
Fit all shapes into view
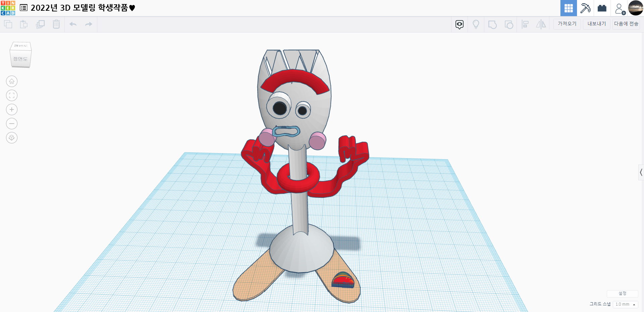[12, 95]
